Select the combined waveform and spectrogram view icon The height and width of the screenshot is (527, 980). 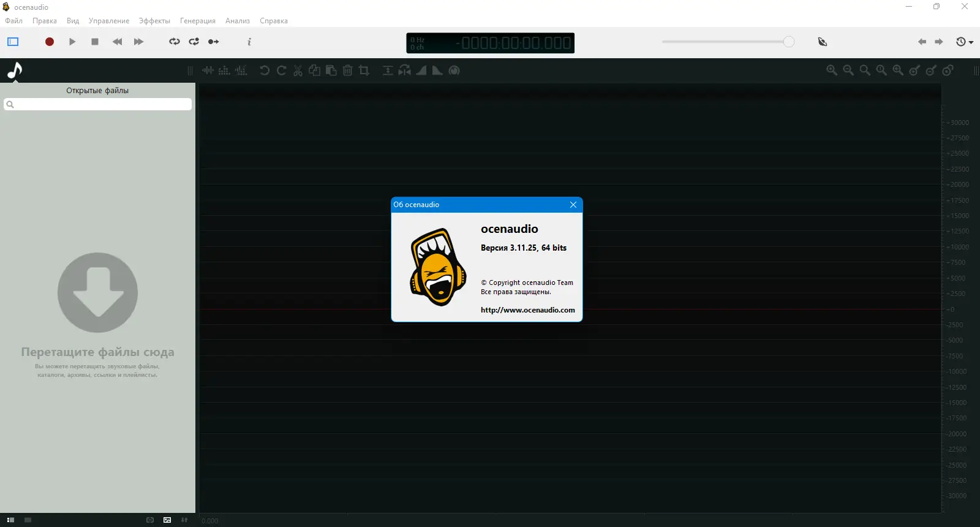pos(241,70)
